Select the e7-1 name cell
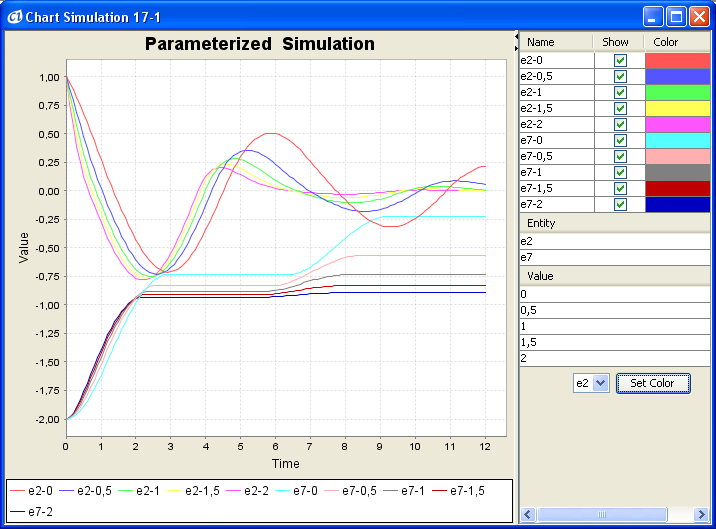This screenshot has width=716, height=529. click(x=557, y=172)
